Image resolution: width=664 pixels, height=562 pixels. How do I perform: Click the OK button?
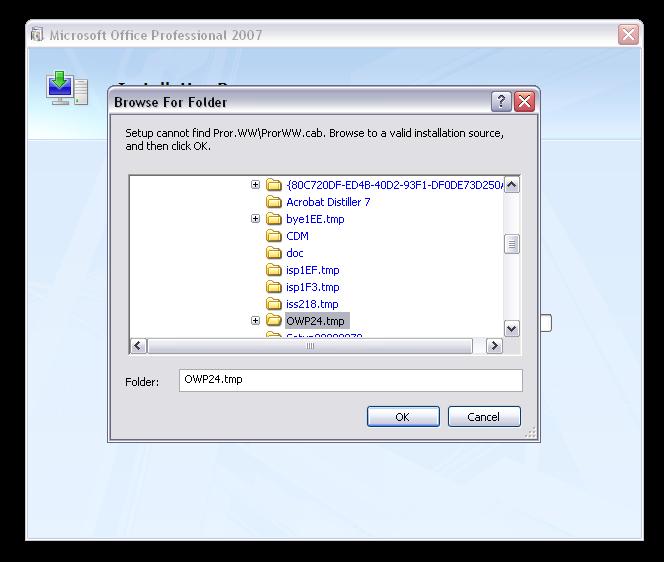403,417
